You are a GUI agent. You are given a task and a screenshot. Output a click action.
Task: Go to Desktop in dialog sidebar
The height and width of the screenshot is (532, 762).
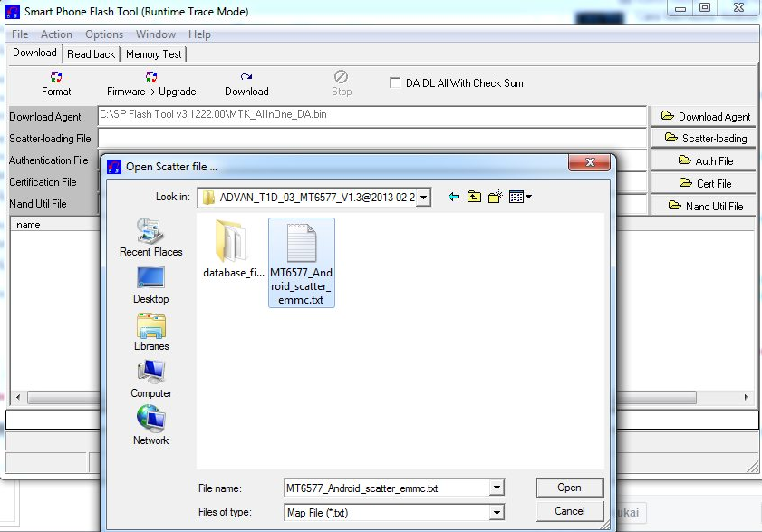tap(150, 285)
